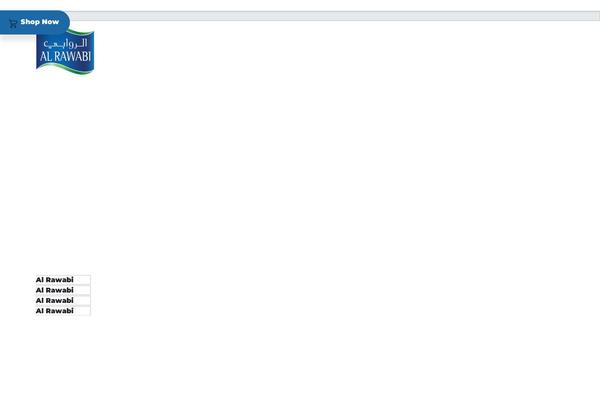Click the box beside the second Al Rawabi
The width and height of the screenshot is (600, 400).
pyautogui.click(x=83, y=290)
